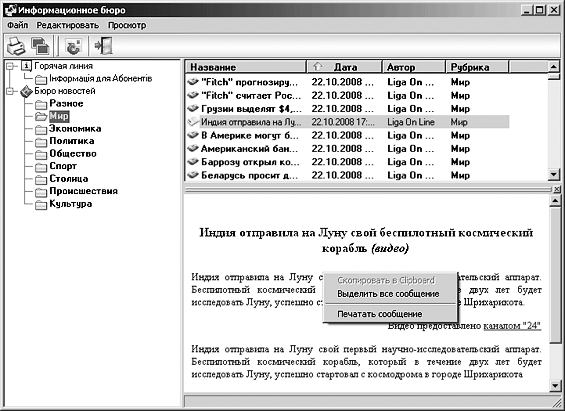The image size is (565, 411).
Task: Collapse the Горячая линия tree node
Action: pos(11,66)
